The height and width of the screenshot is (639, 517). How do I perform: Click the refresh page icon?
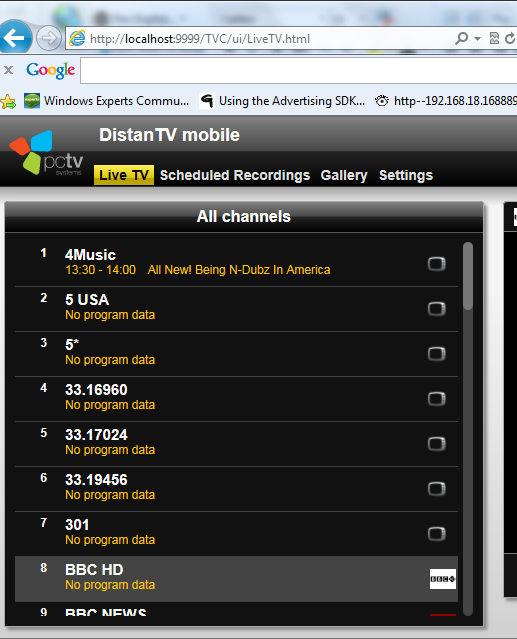[510, 38]
